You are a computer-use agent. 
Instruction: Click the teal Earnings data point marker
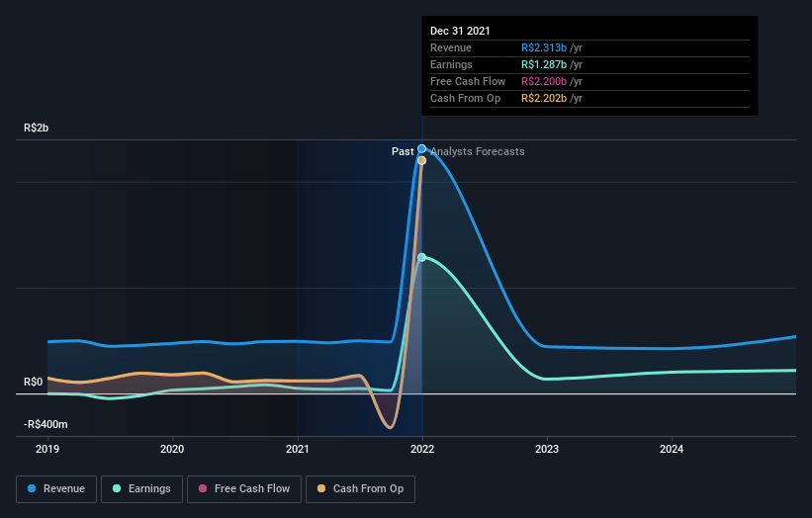coord(422,257)
